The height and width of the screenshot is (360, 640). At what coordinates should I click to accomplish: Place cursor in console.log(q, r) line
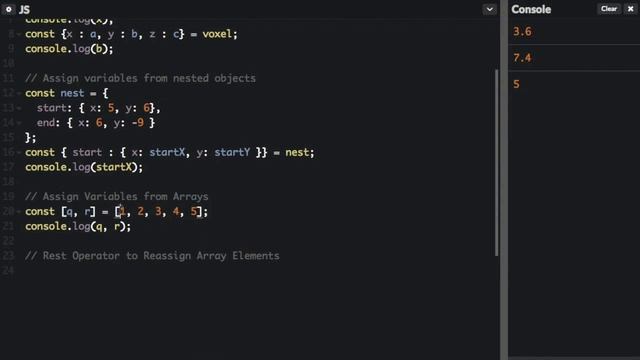click(x=78, y=226)
